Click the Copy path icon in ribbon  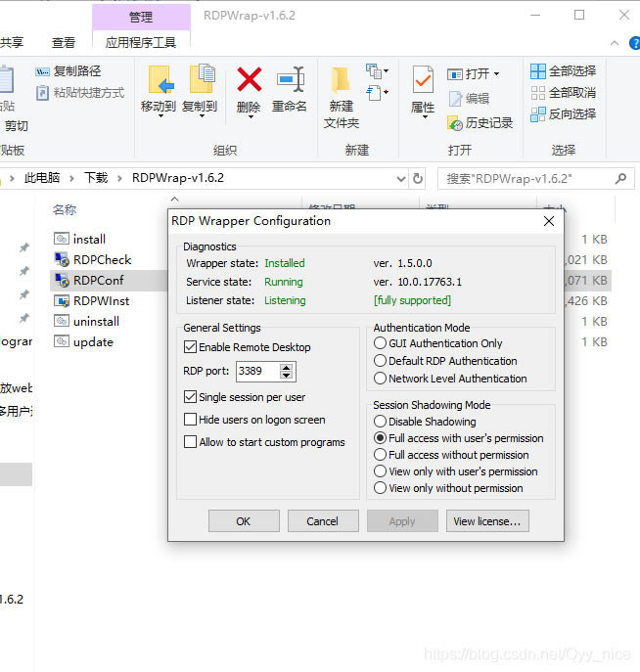[x=42, y=71]
